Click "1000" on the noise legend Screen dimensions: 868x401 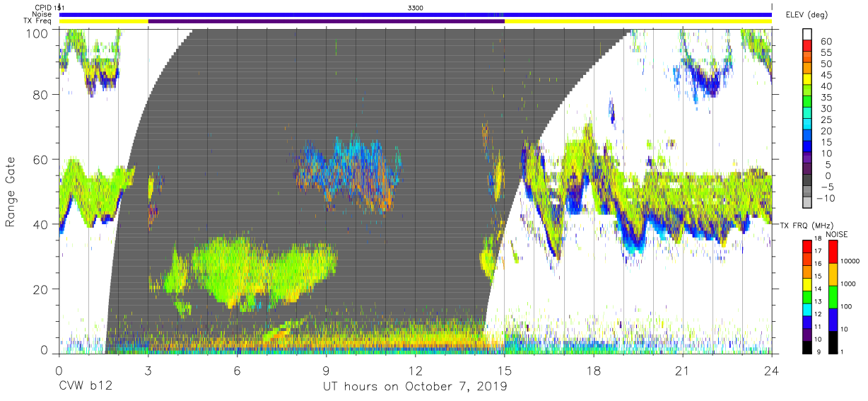848,284
